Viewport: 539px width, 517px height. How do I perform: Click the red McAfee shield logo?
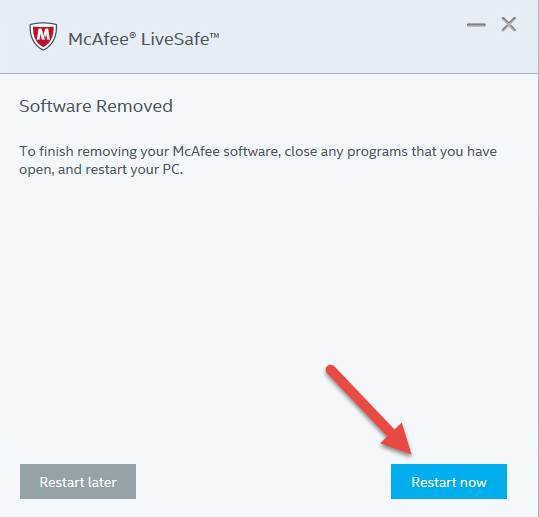click(x=43, y=36)
